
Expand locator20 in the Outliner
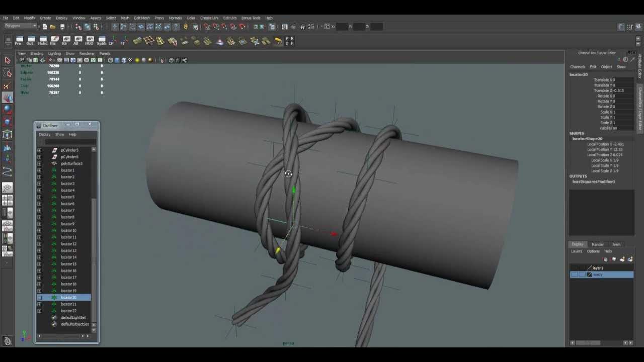(39, 298)
